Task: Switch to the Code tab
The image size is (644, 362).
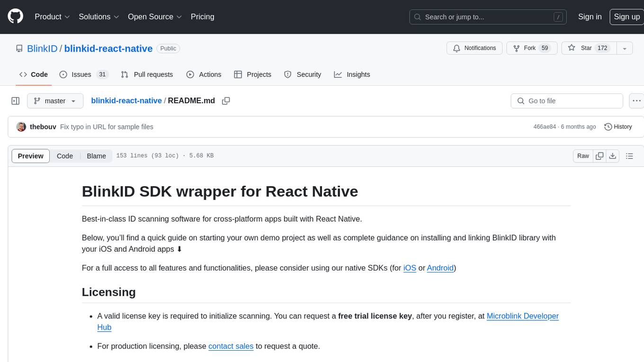Action: pyautogui.click(x=33, y=74)
